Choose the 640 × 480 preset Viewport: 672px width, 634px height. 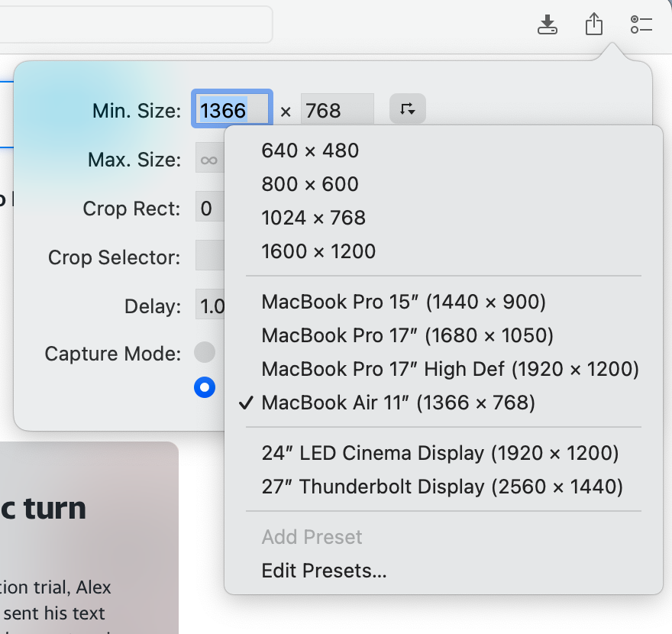coord(444,151)
